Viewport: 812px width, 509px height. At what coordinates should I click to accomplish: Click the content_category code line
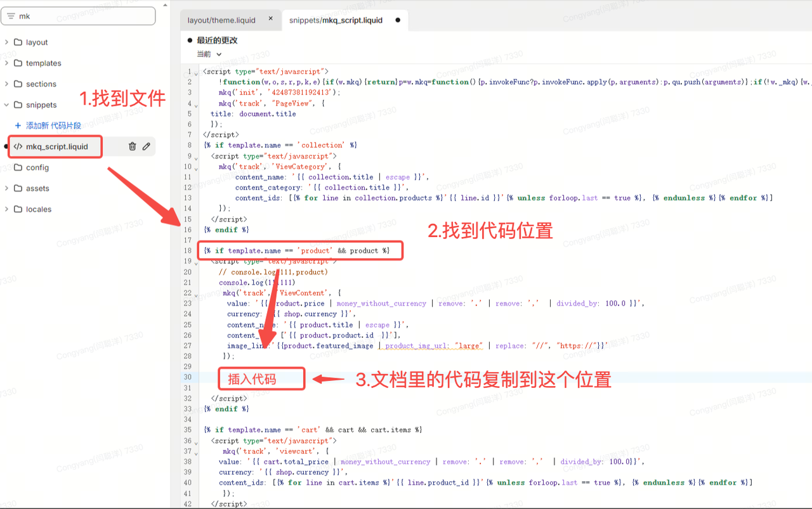coord(321,188)
